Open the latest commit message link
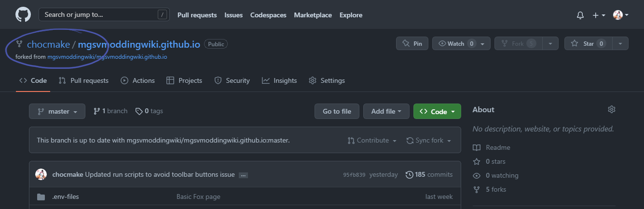 coord(160,175)
